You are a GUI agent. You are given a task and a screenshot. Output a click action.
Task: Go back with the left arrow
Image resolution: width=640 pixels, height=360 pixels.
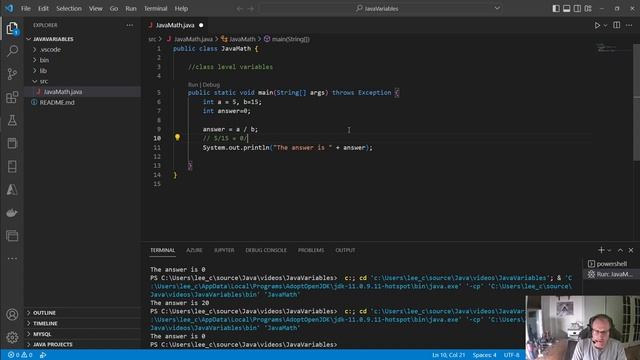point(240,9)
